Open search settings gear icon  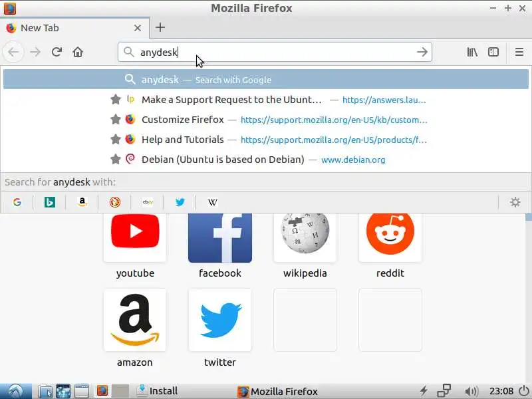click(x=515, y=202)
